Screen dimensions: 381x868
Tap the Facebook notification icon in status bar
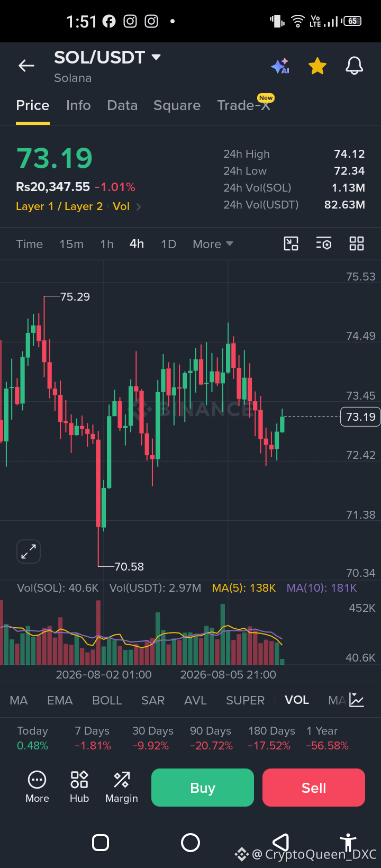click(x=109, y=21)
